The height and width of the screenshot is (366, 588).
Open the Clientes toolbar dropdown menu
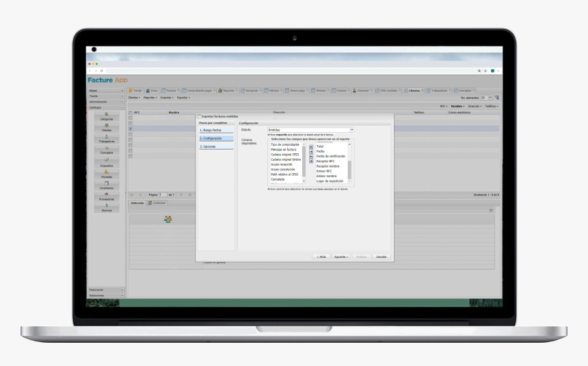click(x=134, y=98)
